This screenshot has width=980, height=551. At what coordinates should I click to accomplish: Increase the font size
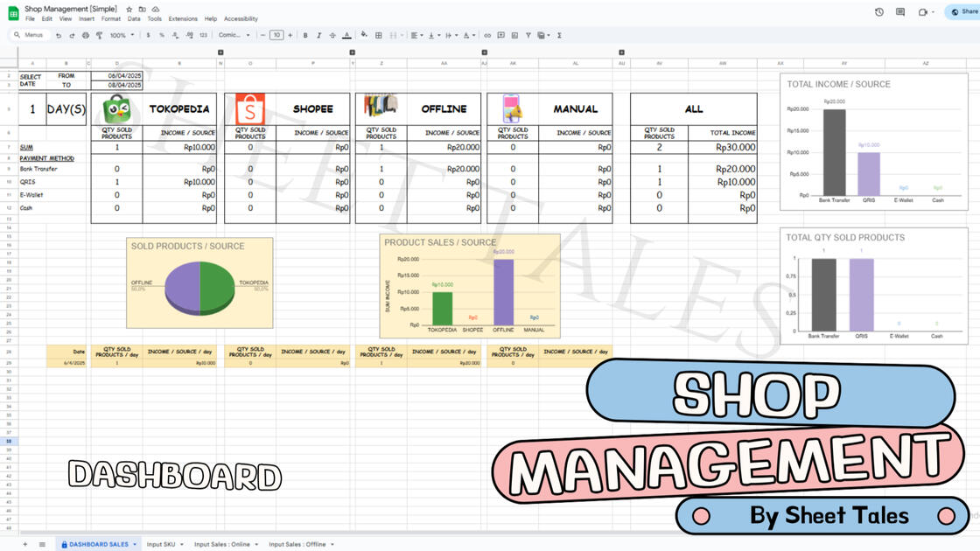click(290, 36)
